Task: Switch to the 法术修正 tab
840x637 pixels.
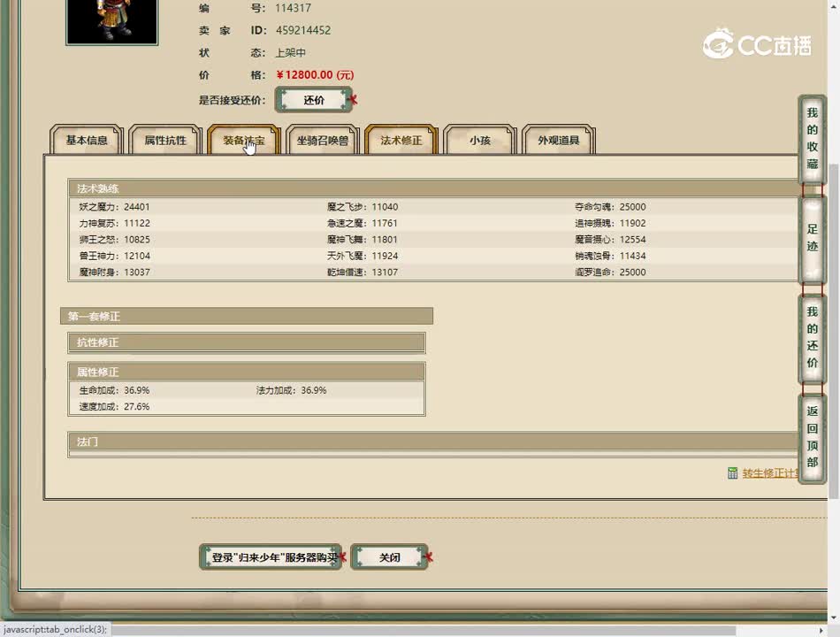Action: click(x=401, y=140)
